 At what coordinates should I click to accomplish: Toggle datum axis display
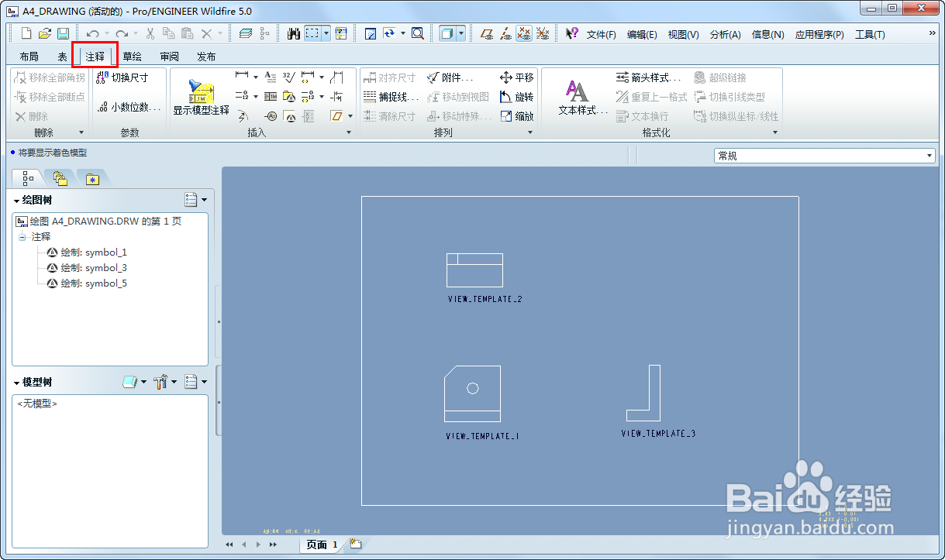coord(505,33)
